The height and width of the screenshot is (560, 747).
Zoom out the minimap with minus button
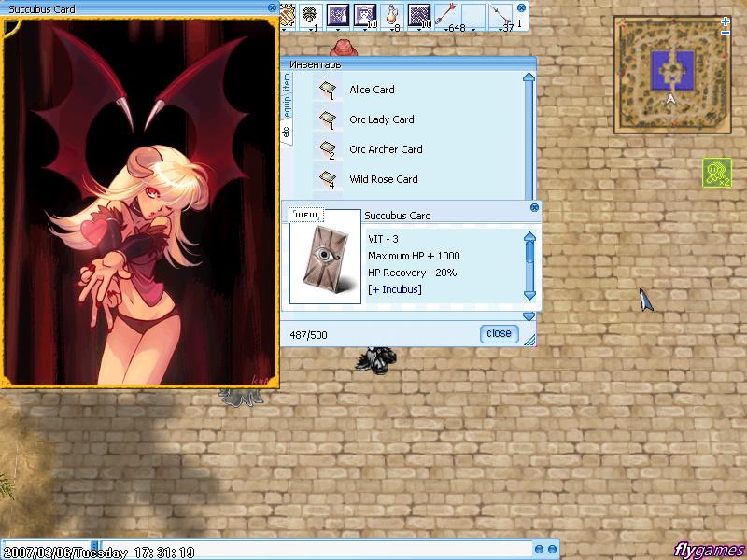coord(726,34)
